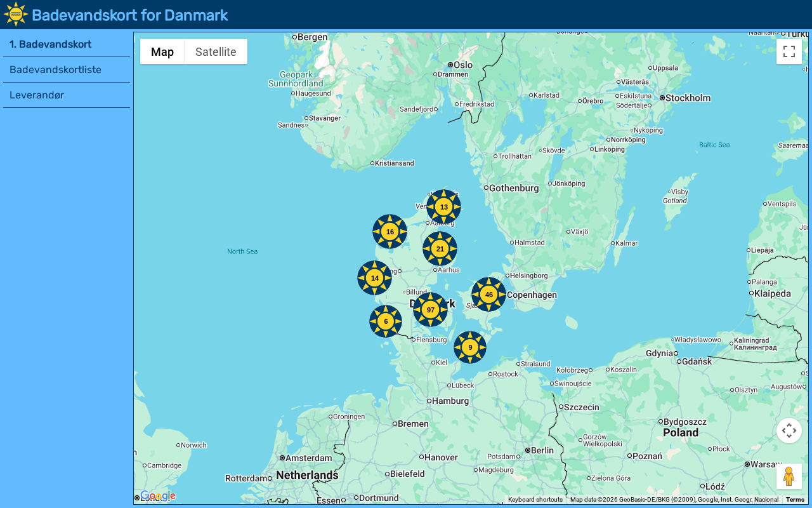Click the Billund town label
This screenshot has width=812, height=508.
tap(416, 292)
